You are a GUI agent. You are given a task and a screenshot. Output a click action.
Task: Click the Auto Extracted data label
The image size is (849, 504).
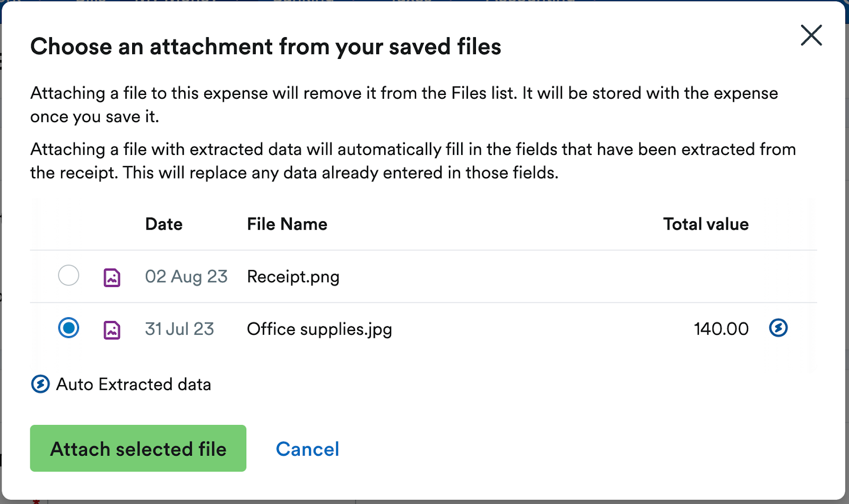tap(133, 384)
